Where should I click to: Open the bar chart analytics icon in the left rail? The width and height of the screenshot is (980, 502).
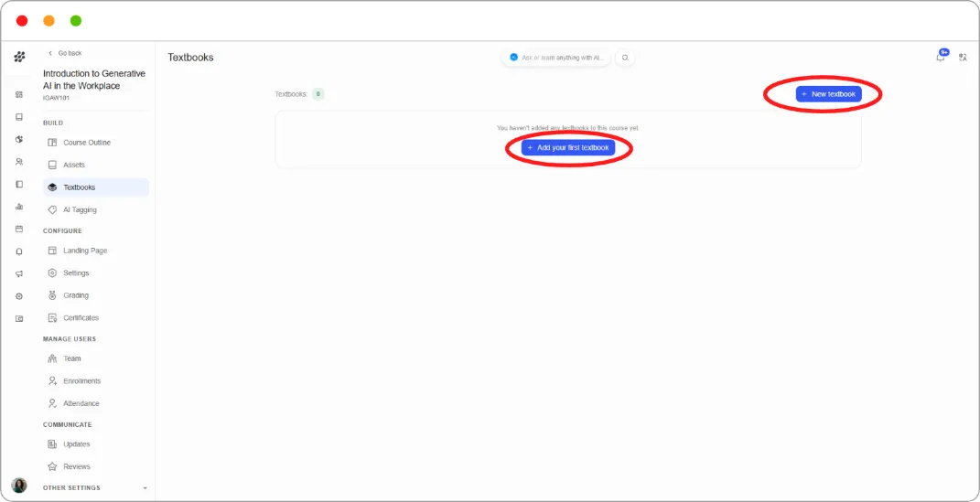tap(19, 207)
